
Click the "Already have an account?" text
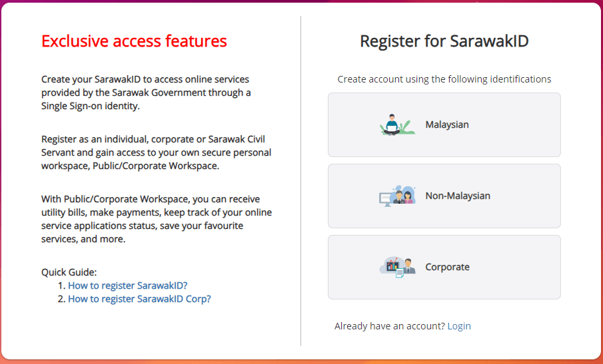(x=389, y=326)
